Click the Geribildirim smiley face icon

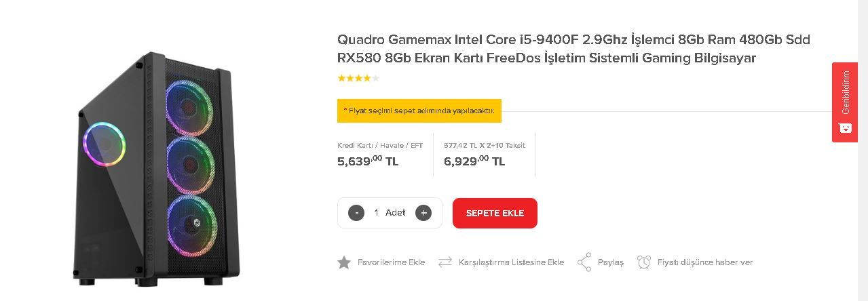coord(845,127)
